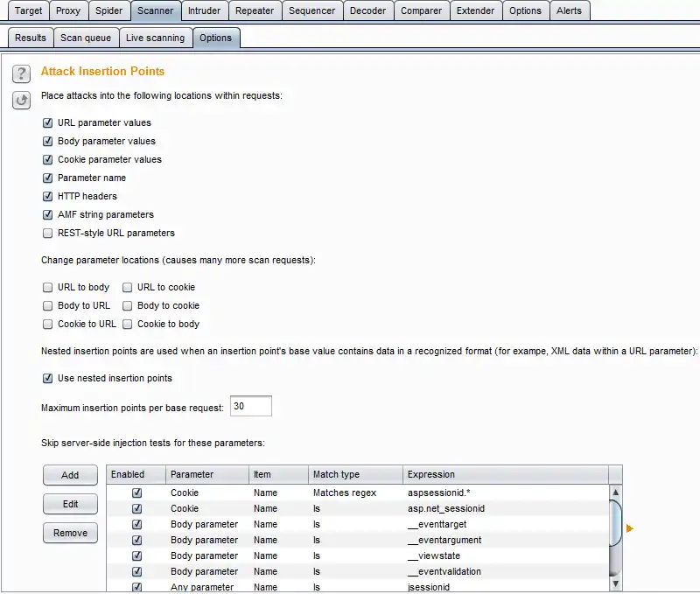Open the help question-mark icon
The height and width of the screenshot is (594, 700).
(x=21, y=73)
